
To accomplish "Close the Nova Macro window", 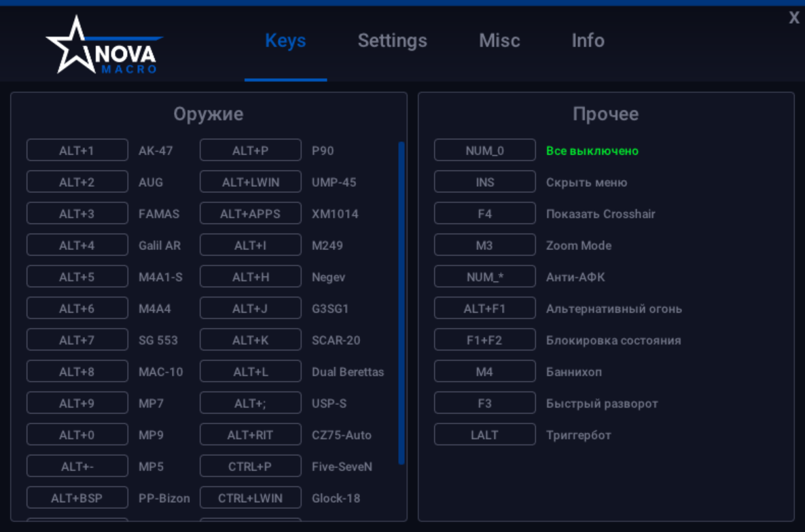I will [x=793, y=18].
